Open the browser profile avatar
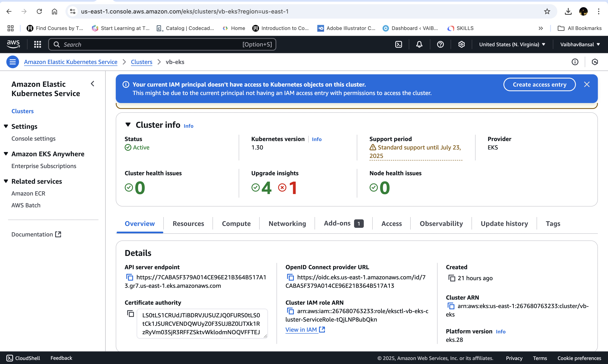 [x=583, y=11]
